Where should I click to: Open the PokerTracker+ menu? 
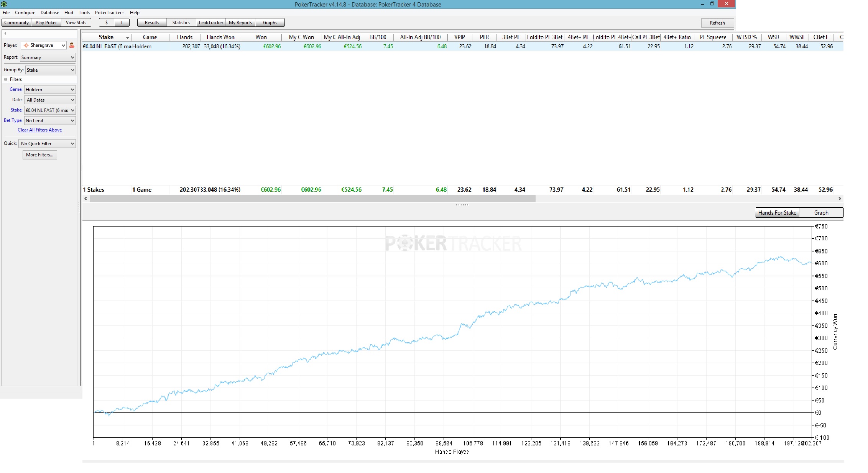[110, 13]
